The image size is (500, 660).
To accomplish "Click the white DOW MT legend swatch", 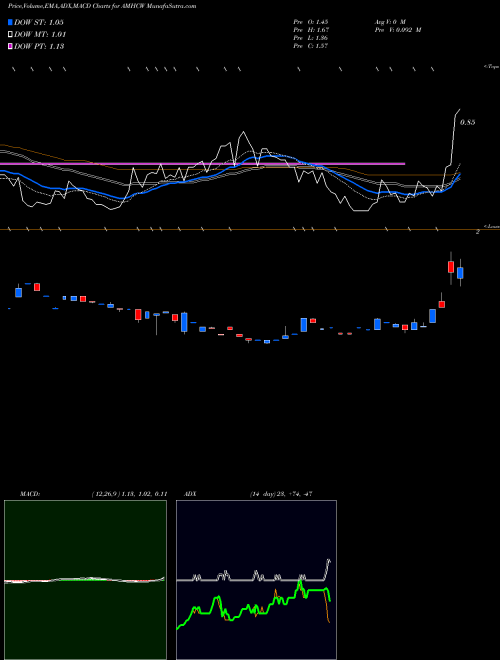I will pos(10,34).
